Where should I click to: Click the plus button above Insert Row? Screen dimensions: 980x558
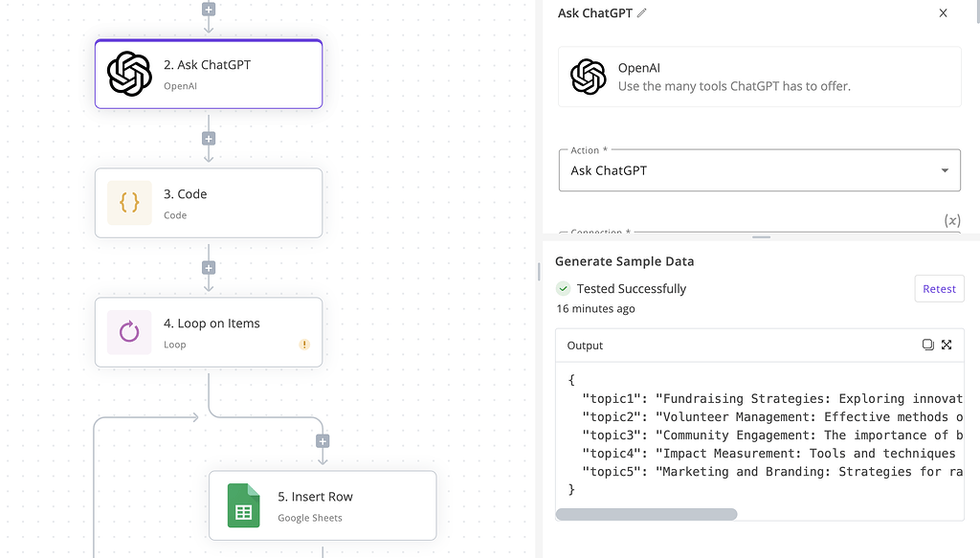[x=323, y=441]
